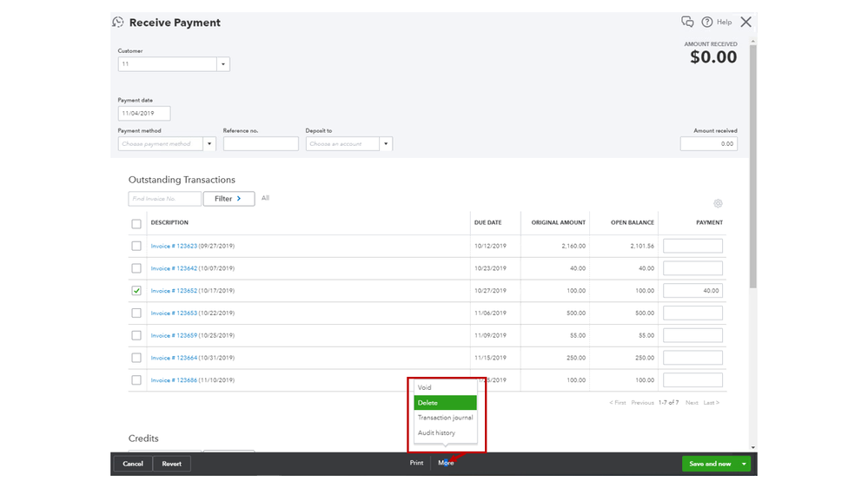Click the Payment date field
868x488 pixels.
pos(144,114)
